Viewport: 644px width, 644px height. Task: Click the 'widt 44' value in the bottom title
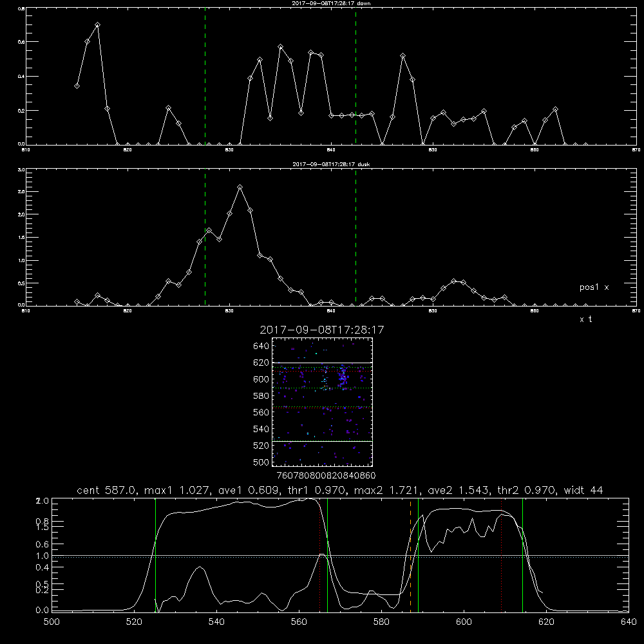click(x=583, y=490)
